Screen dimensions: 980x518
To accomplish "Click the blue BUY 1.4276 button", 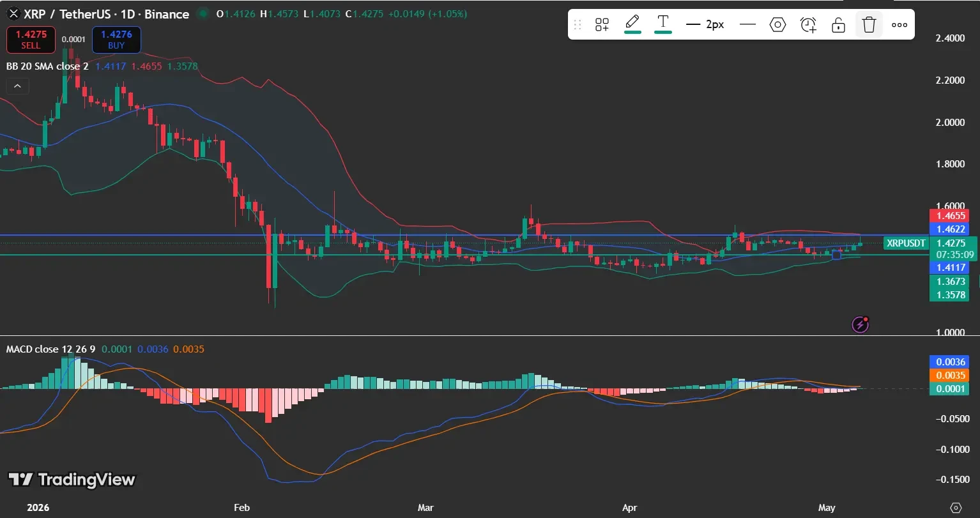I will (x=116, y=40).
